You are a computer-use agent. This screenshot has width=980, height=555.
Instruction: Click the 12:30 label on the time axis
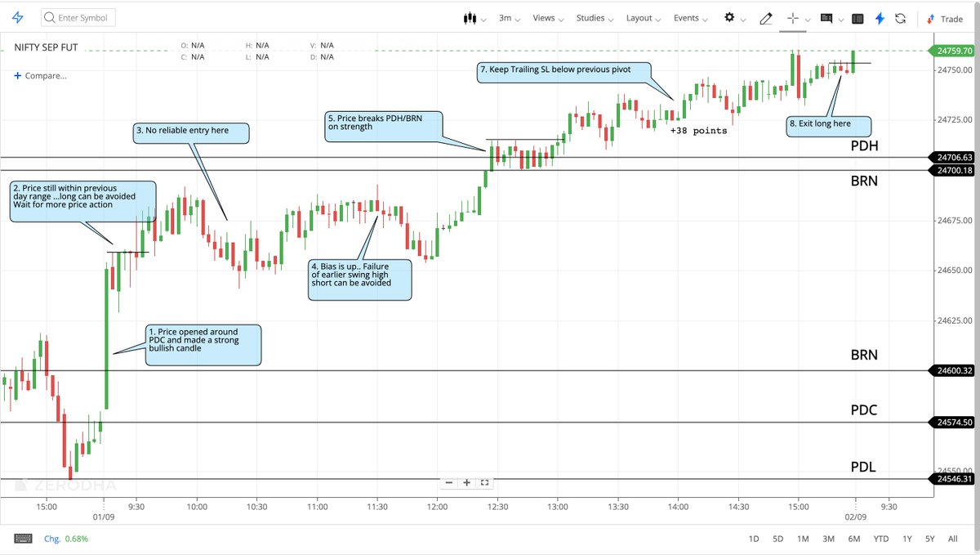497,506
